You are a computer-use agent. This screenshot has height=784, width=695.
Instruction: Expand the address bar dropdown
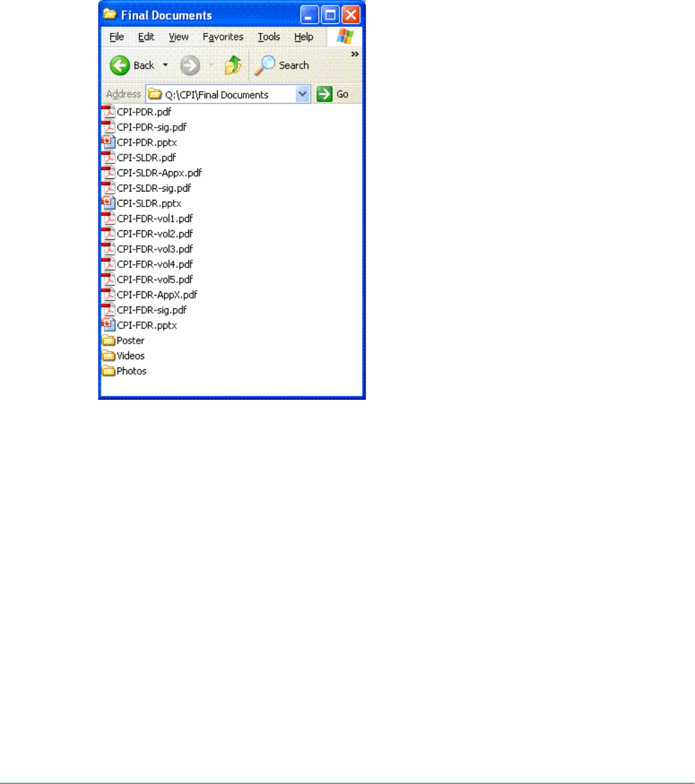(303, 94)
